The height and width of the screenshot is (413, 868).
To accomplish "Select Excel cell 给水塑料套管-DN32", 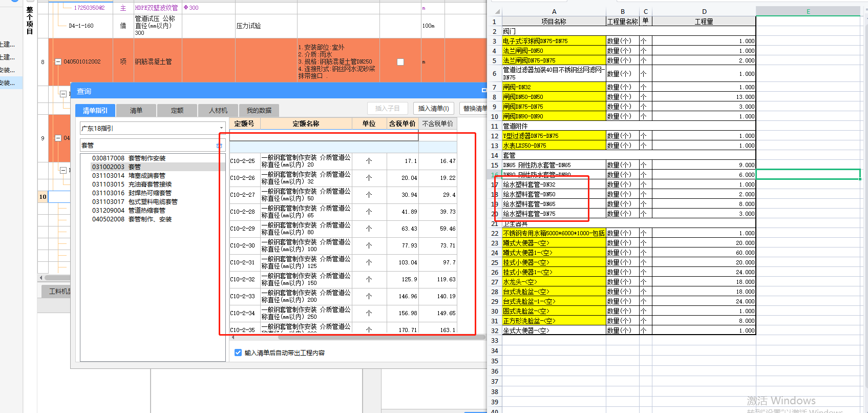I will coord(554,184).
